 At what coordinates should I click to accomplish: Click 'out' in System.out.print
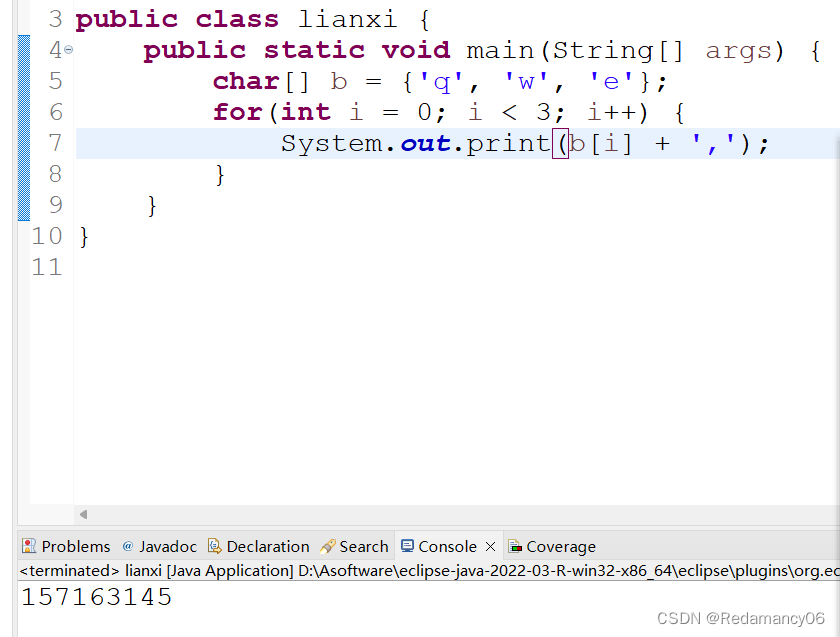coord(426,144)
